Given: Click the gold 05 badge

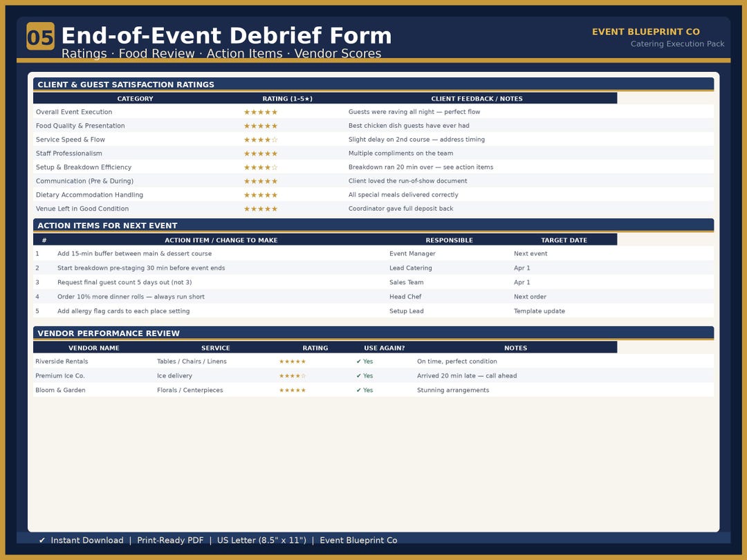Looking at the screenshot, I should [x=41, y=36].
